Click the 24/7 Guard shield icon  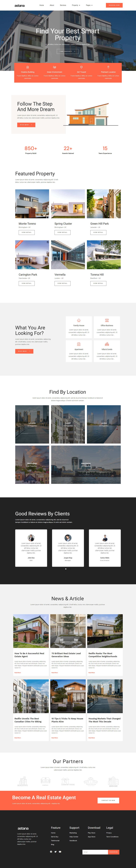[81, 67]
